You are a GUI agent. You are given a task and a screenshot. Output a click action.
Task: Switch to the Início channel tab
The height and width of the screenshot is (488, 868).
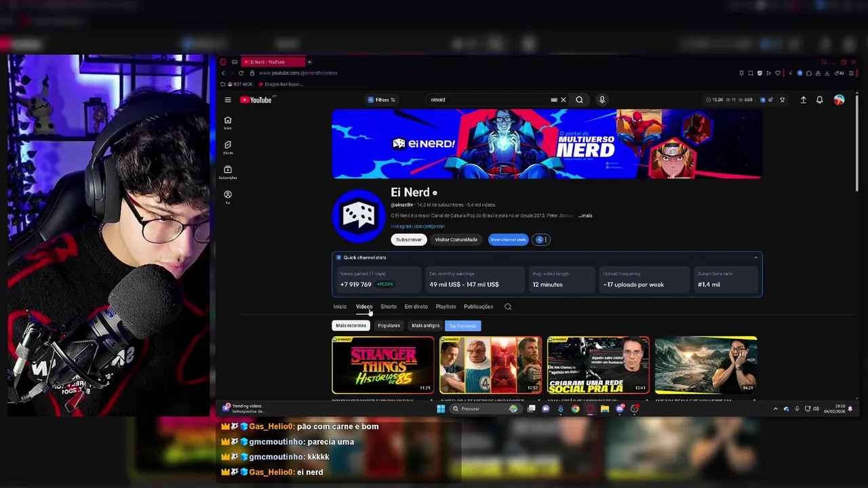click(x=340, y=306)
